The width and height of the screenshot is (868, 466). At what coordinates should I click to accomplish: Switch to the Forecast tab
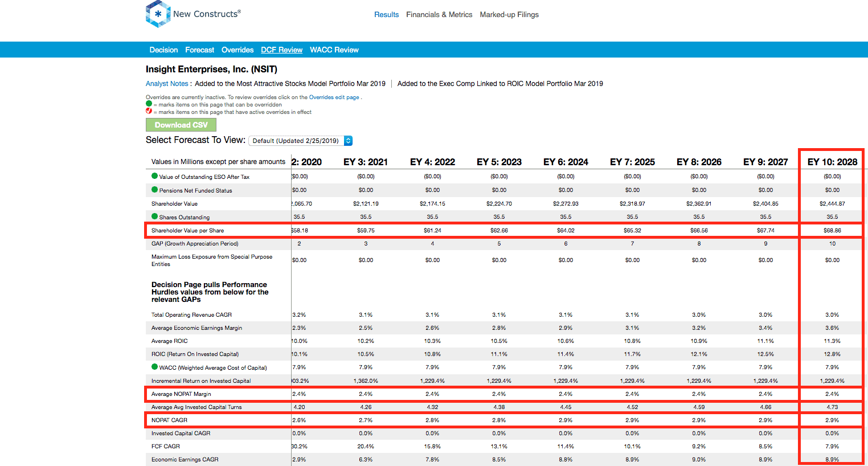[199, 50]
